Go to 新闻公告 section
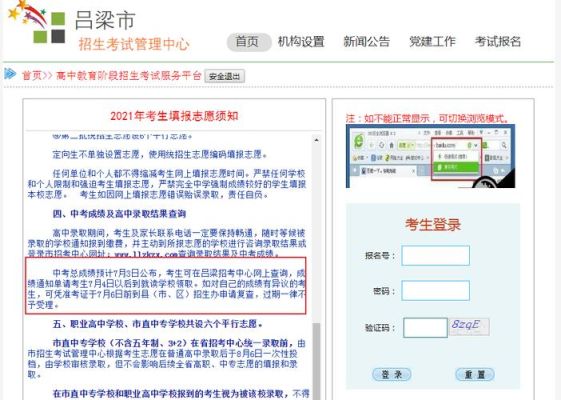Image resolution: width=561 pixels, height=400 pixels. click(x=366, y=42)
